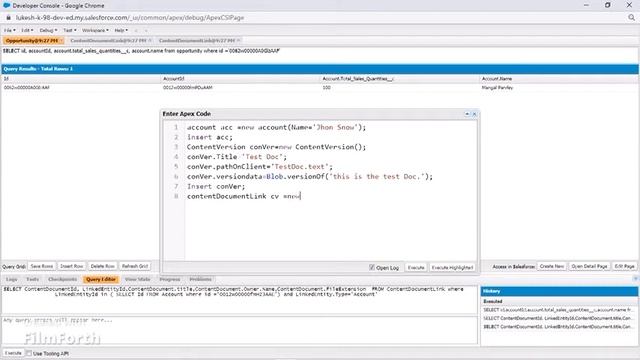Open the File menu
Screen dimensions: 640x360
tap(10, 30)
